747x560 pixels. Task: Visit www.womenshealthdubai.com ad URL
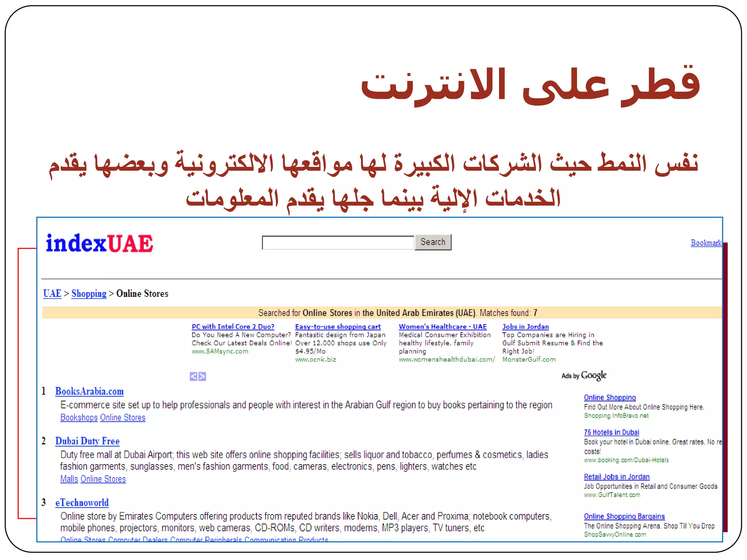(x=447, y=359)
